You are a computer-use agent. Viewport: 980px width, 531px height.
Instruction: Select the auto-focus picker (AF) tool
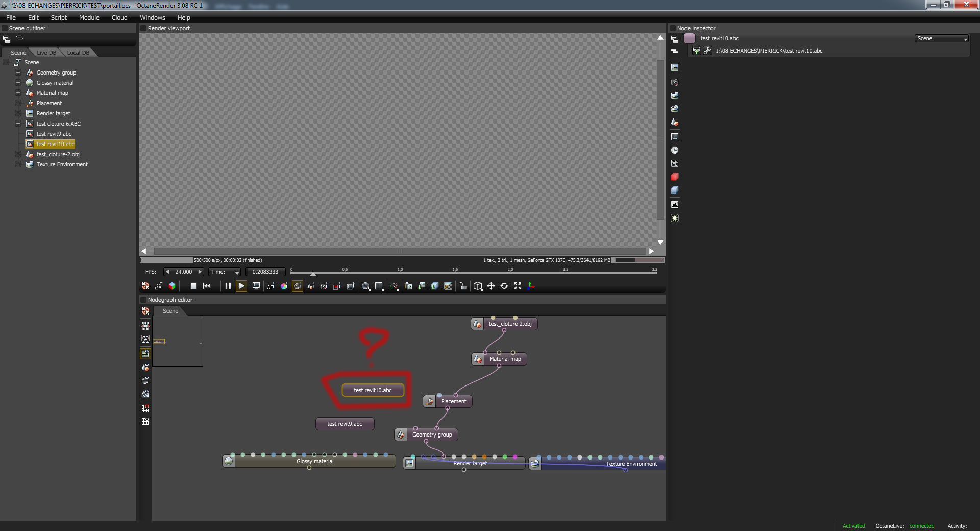(271, 286)
